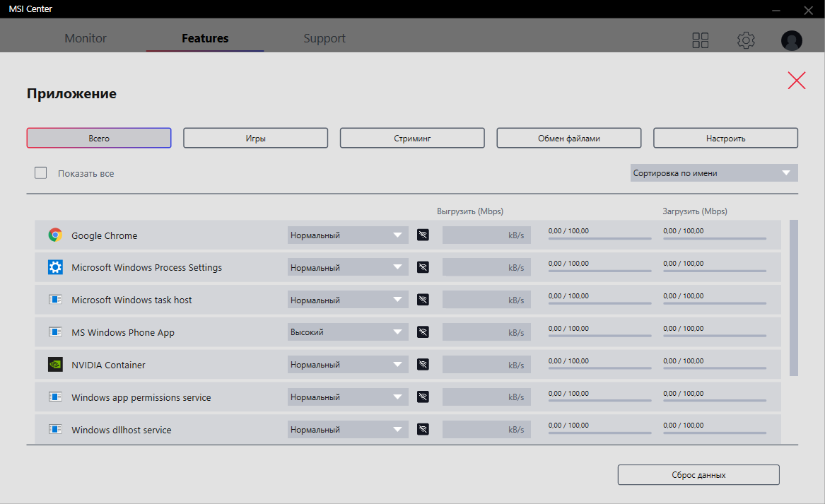Switch to the Support tab
Viewport: 825px width, 504px height.
[324, 39]
